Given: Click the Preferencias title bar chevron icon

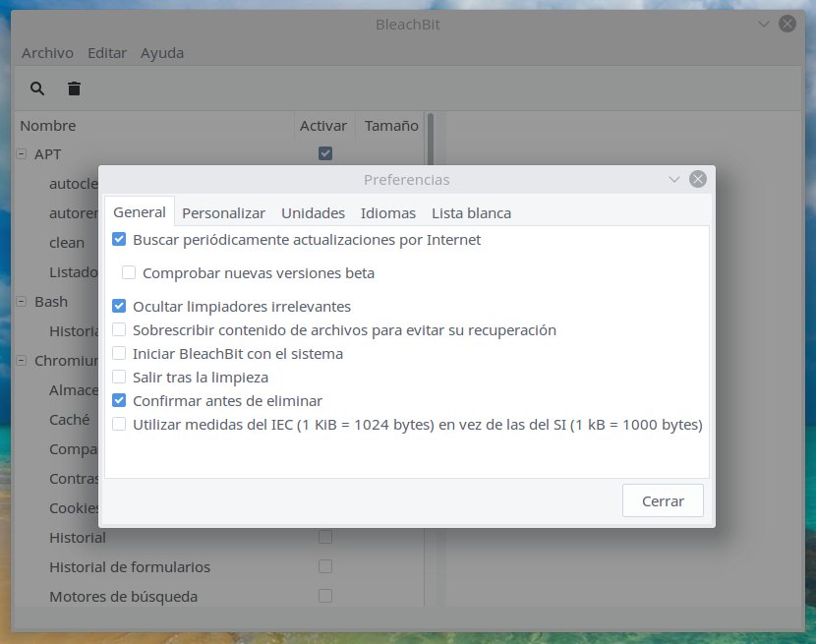Looking at the screenshot, I should [674, 179].
